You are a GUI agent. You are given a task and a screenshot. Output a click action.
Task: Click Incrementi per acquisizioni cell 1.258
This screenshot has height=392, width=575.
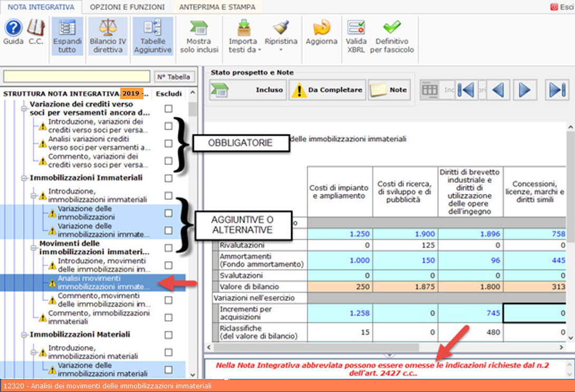(340, 313)
